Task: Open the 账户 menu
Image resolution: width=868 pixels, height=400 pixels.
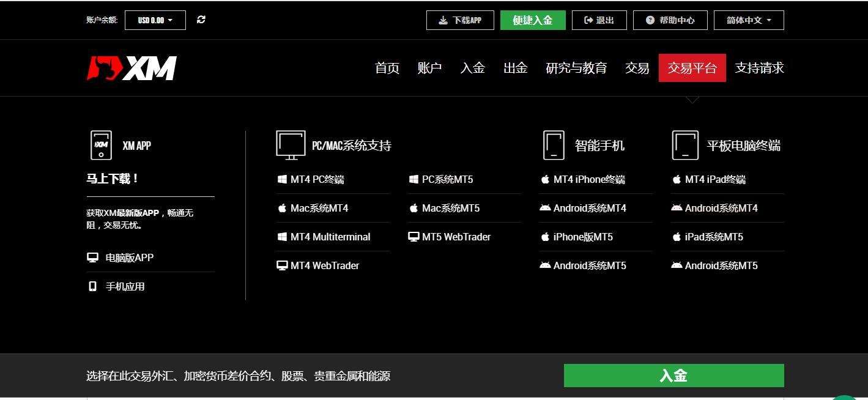Action: tap(429, 68)
